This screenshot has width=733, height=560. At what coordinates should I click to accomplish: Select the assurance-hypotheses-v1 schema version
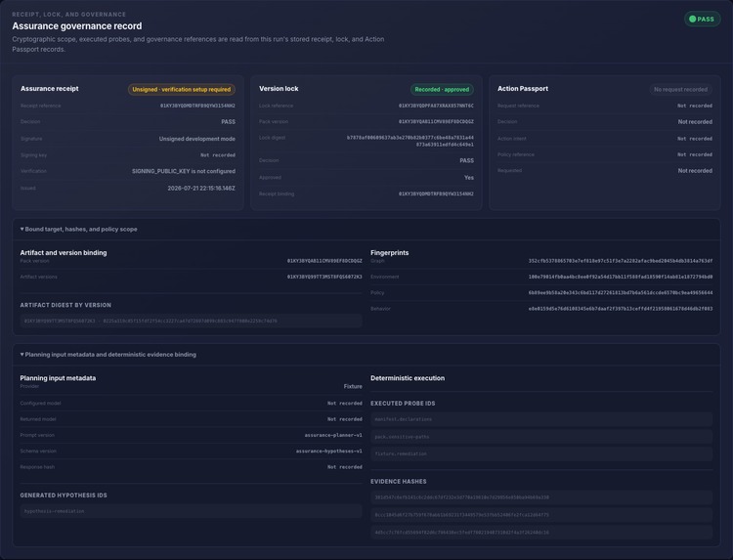(x=329, y=452)
